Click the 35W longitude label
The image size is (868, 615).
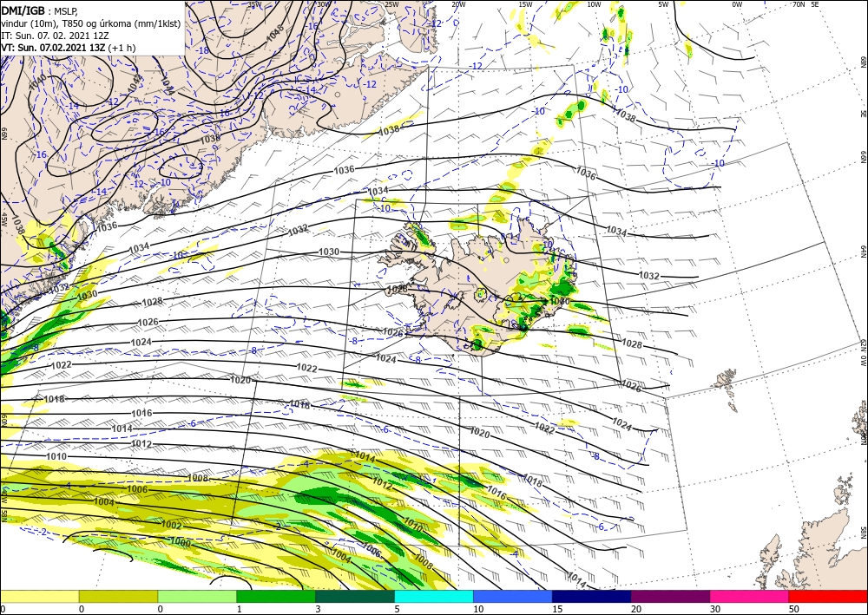[x=254, y=4]
